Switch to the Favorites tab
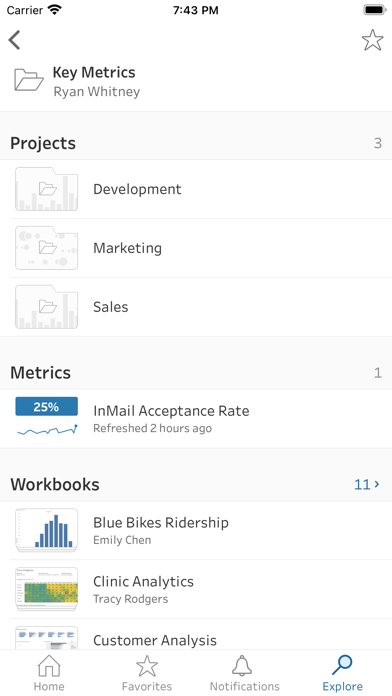Screen dimensions: 392x696 click(147, 673)
